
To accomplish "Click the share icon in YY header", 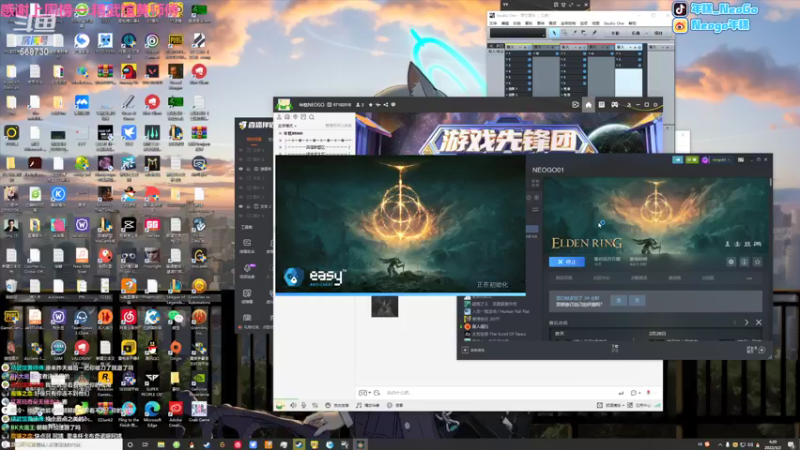I will tap(386, 105).
